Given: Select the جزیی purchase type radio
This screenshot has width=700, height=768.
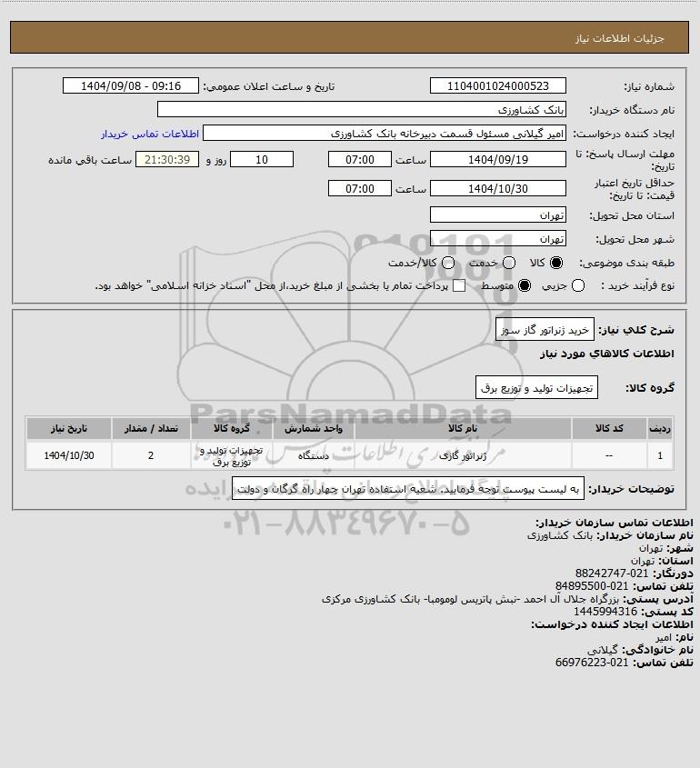Looking at the screenshot, I should pos(578,285).
